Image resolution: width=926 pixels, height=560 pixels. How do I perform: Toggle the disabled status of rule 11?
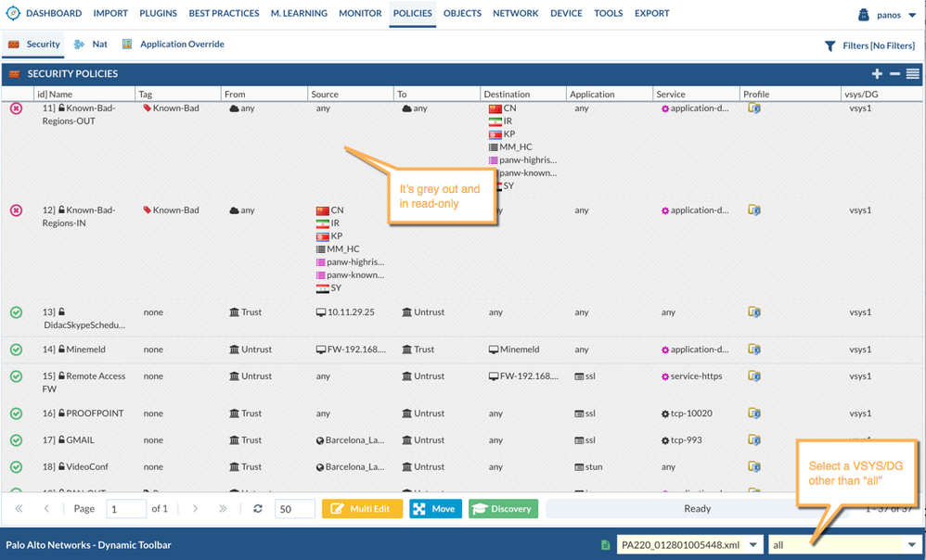(x=16, y=108)
